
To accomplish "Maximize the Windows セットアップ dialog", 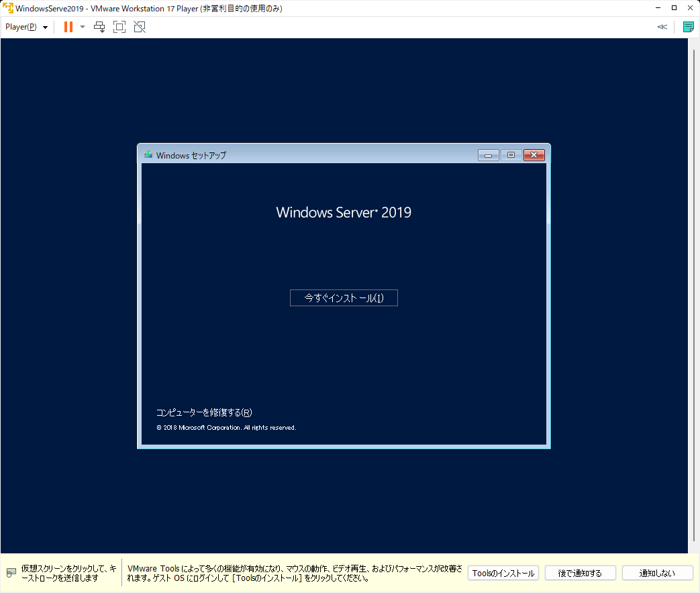I will [511, 155].
